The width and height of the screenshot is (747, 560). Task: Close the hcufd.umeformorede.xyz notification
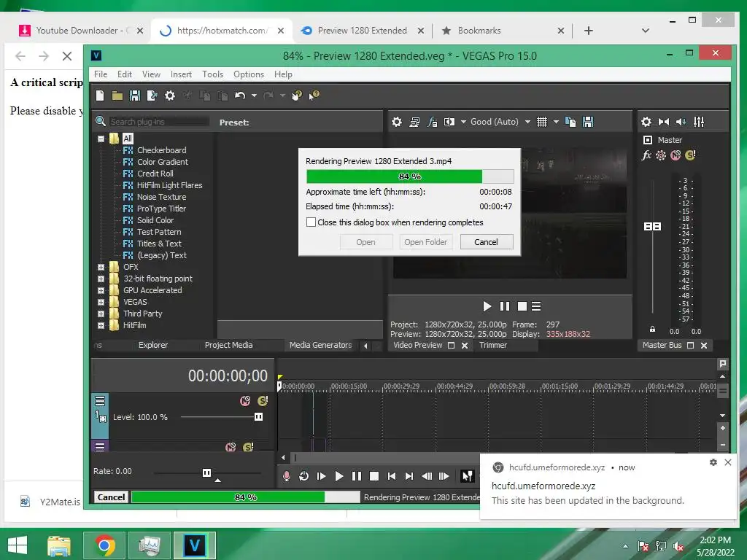point(728,462)
